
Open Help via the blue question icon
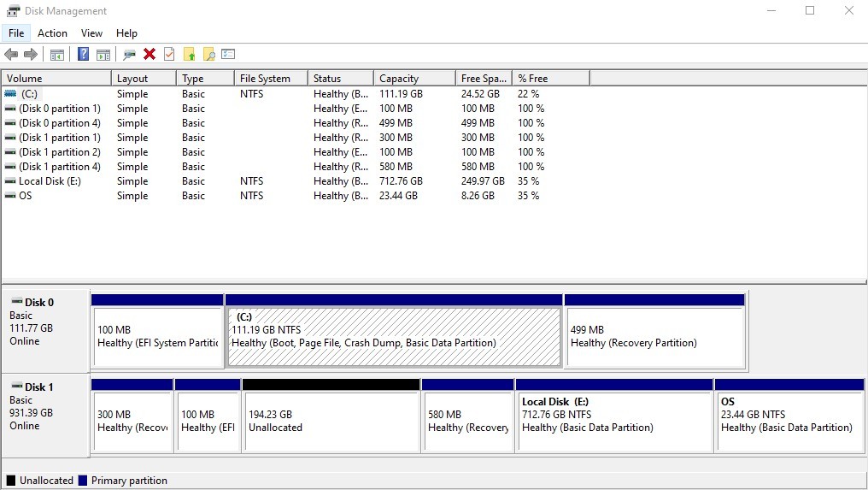[83, 54]
